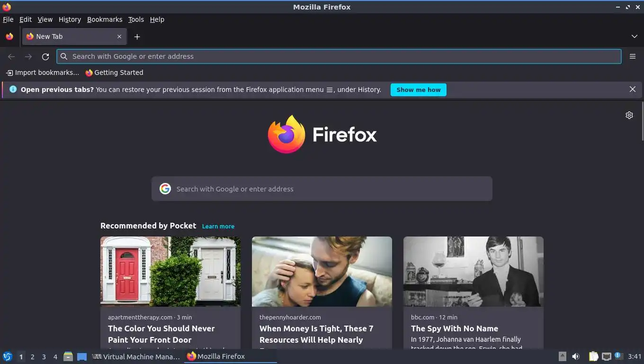The height and width of the screenshot is (364, 644).
Task: Click the page vertical scrollbar
Action: point(642,121)
